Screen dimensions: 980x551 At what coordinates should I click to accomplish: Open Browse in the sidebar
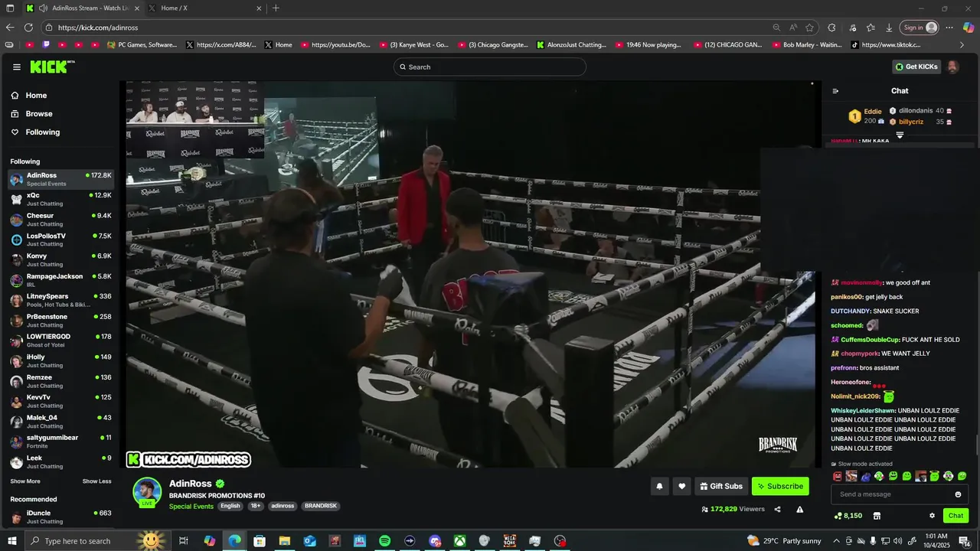[32, 114]
